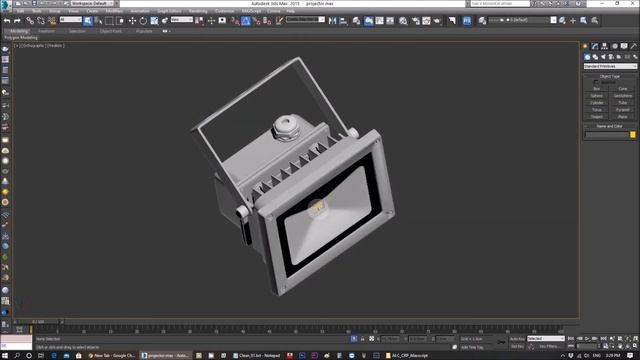Click the Unlink Selection tool
The image size is (640, 360).
(x=41, y=20)
